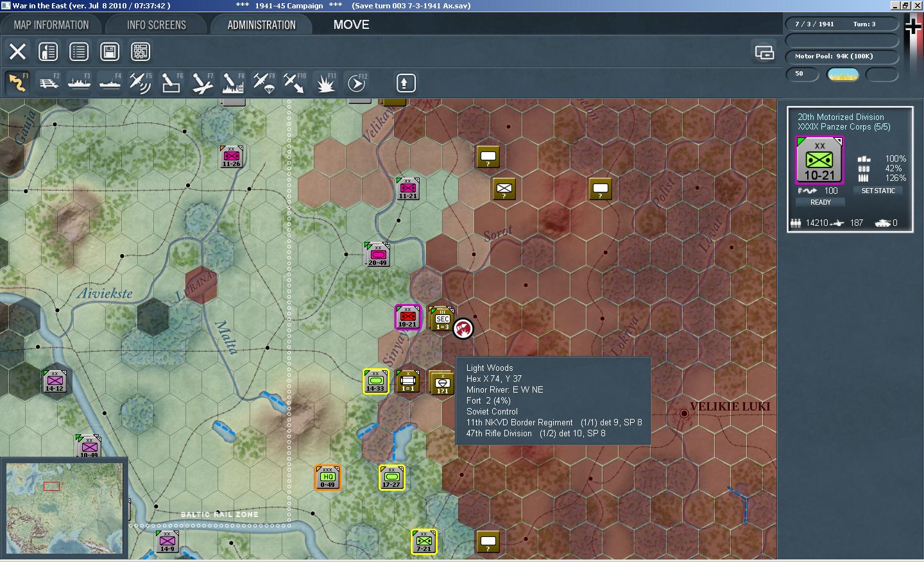Open the player preferences icon
The width and height of the screenshot is (924, 562).
(48, 51)
